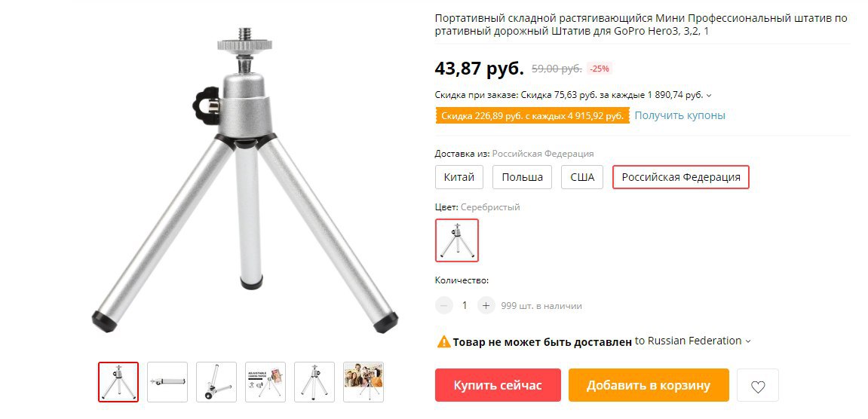Increase quantity with plus button
The width and height of the screenshot is (868, 419).
pos(486,305)
